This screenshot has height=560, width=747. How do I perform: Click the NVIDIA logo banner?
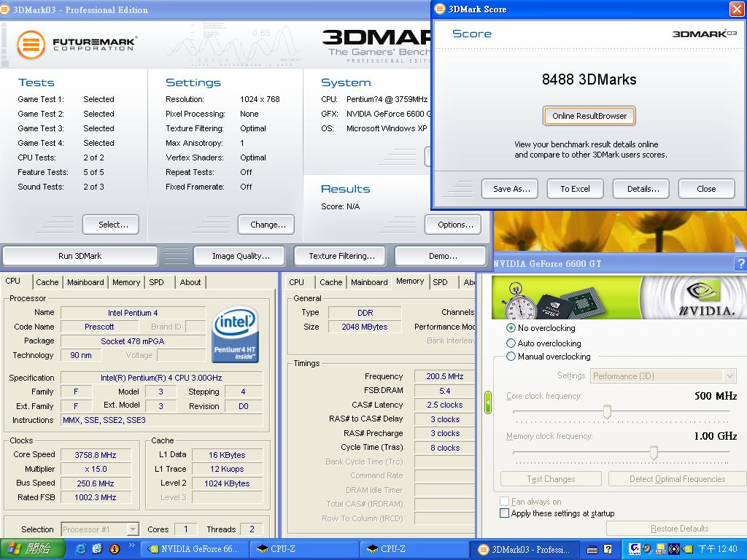[619, 297]
